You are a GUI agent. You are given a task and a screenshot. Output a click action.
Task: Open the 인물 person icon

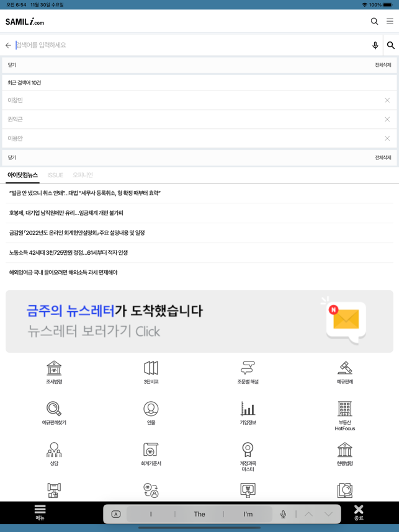151,409
